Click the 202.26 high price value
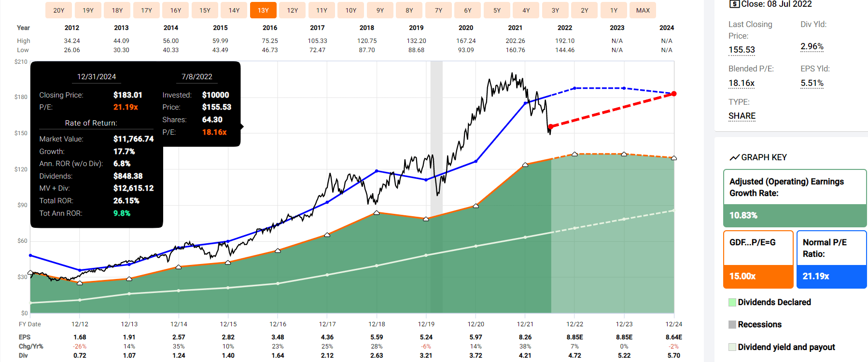 coord(516,41)
